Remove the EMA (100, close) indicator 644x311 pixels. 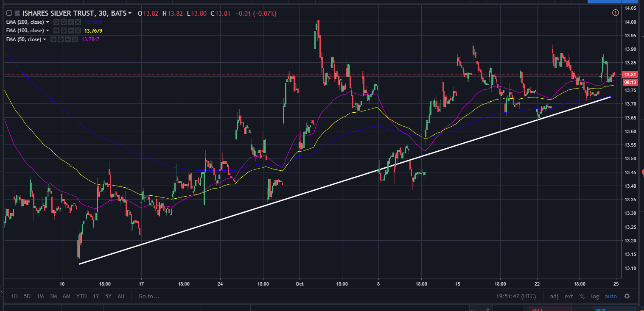pyautogui.click(x=78, y=31)
